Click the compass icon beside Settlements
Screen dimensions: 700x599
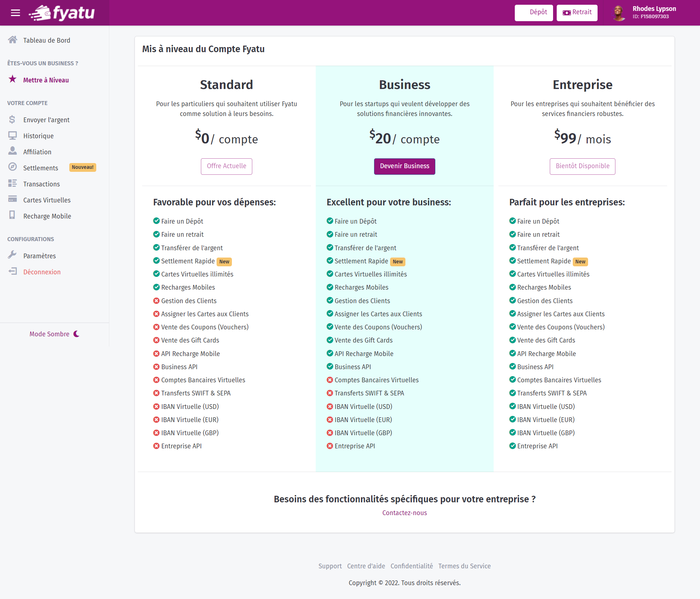12,167
